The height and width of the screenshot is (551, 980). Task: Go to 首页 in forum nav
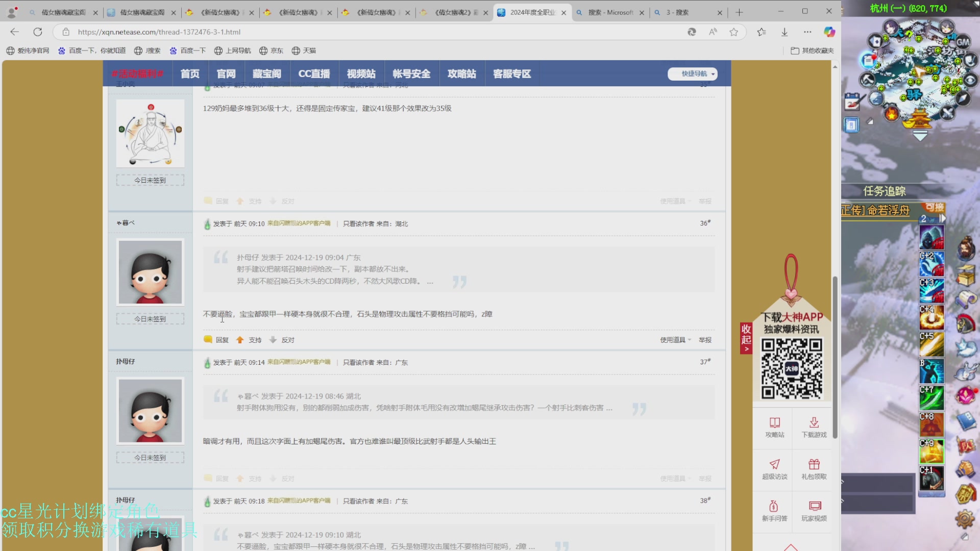pyautogui.click(x=190, y=74)
